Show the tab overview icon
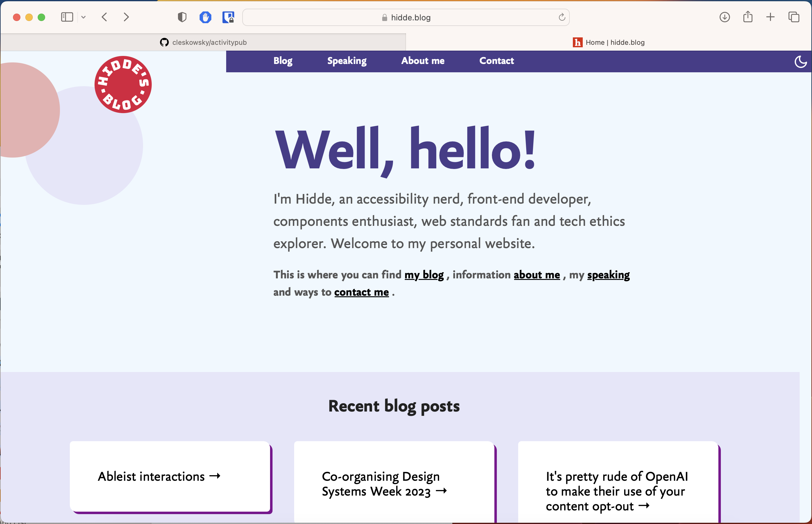The width and height of the screenshot is (812, 524). pyautogui.click(x=794, y=17)
